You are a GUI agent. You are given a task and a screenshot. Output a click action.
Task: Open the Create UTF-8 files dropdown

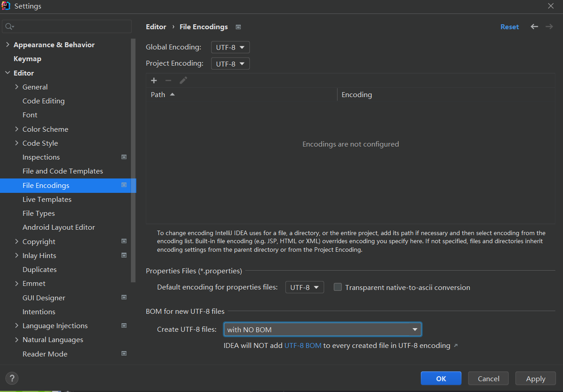tap(323, 330)
